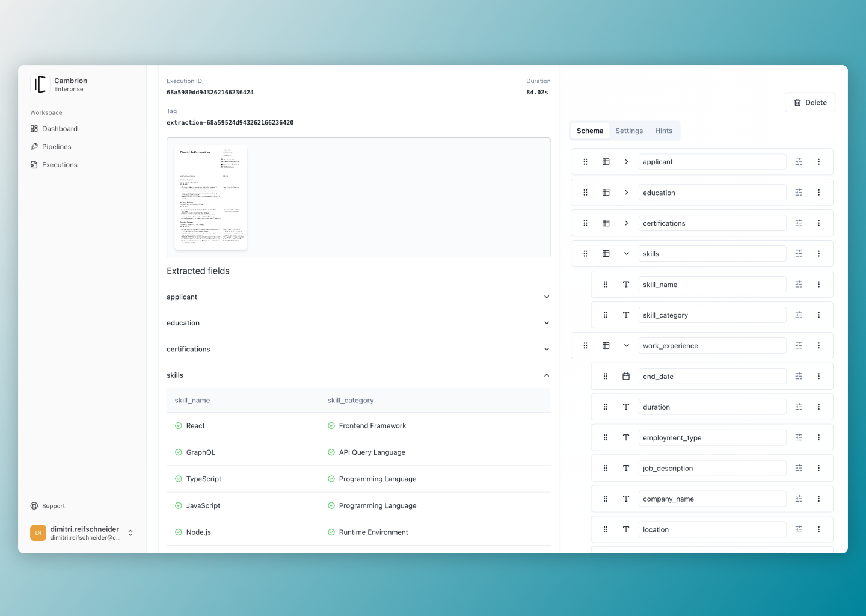This screenshot has height=616, width=866.
Task: Click green check next to React
Action: (179, 426)
